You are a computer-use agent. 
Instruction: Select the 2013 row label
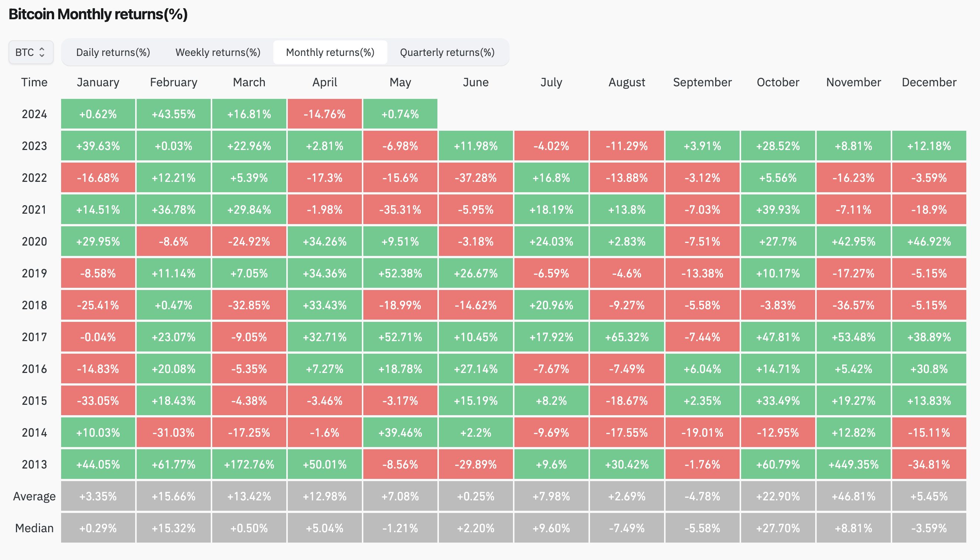(34, 464)
